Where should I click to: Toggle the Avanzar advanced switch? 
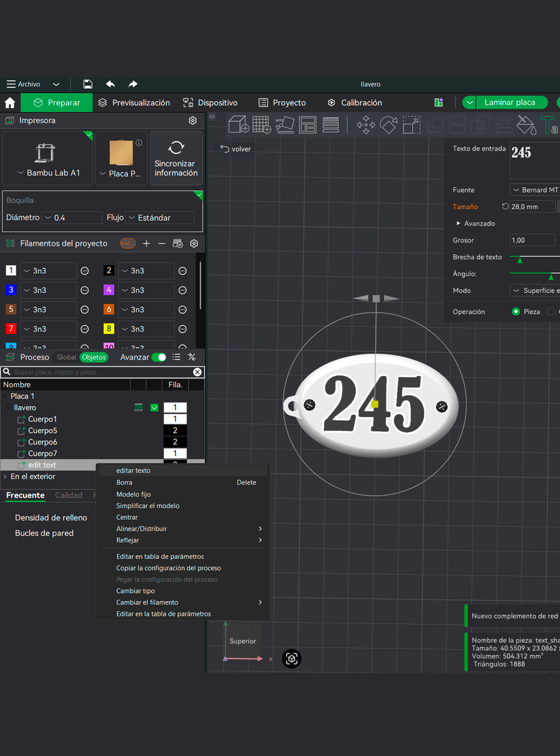159,357
